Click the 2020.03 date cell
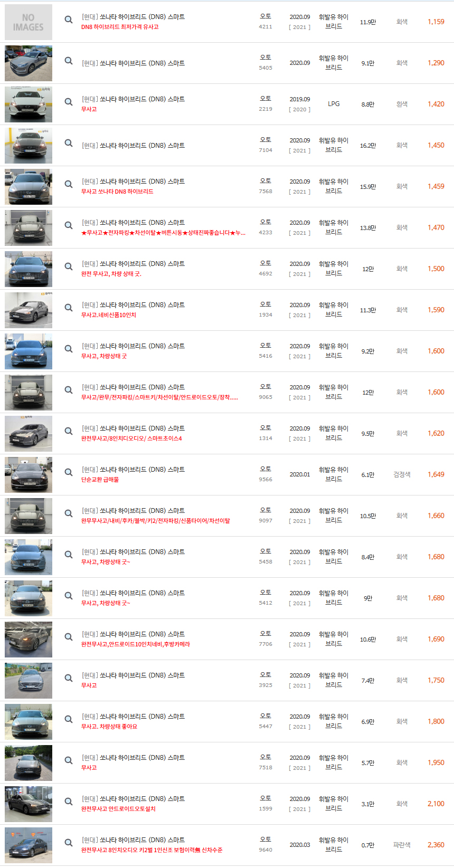The image size is (454, 868). (300, 845)
